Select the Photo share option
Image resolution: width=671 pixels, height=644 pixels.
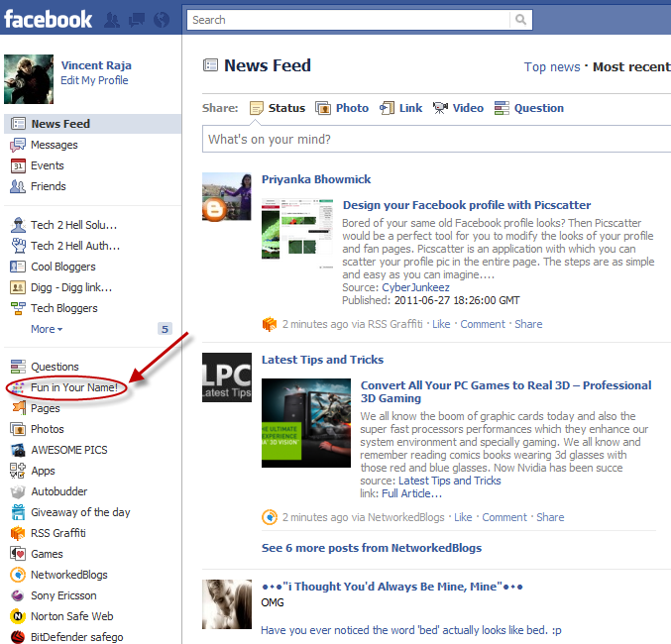tap(342, 108)
